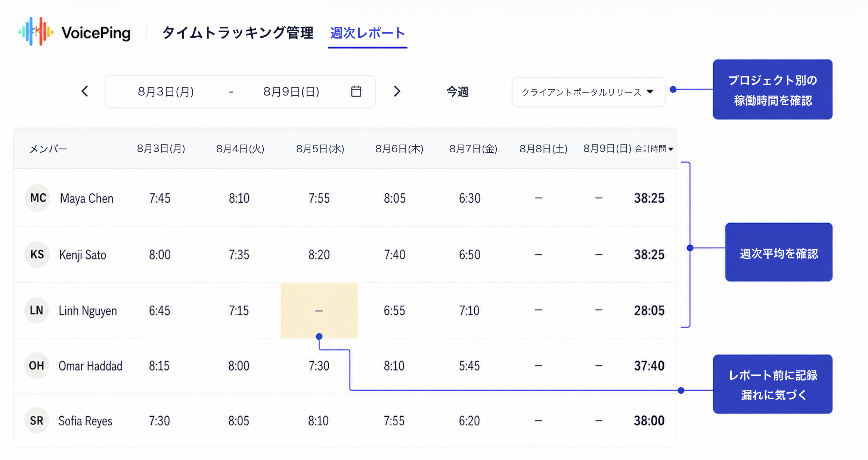
Task: Sort by 合計時間 column dropdown arrow
Action: click(671, 149)
